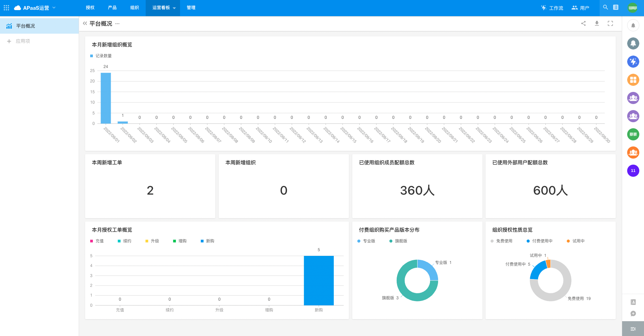Open the orange grid app in right sidebar
Image resolution: width=644 pixels, height=336 pixels.
coord(633,80)
